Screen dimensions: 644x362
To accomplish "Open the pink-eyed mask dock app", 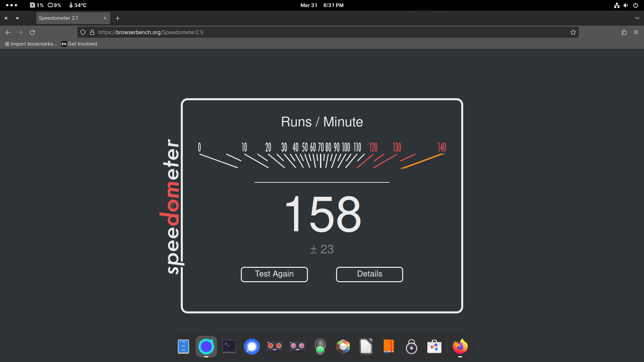I will click(298, 347).
